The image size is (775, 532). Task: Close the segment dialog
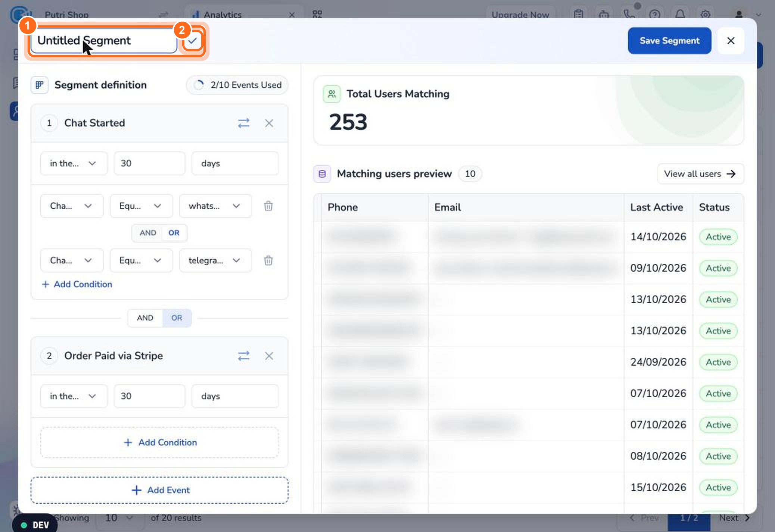(731, 41)
